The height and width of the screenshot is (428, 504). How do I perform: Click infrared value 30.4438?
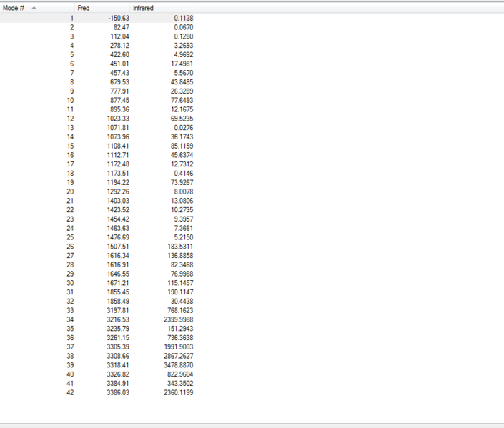click(182, 302)
